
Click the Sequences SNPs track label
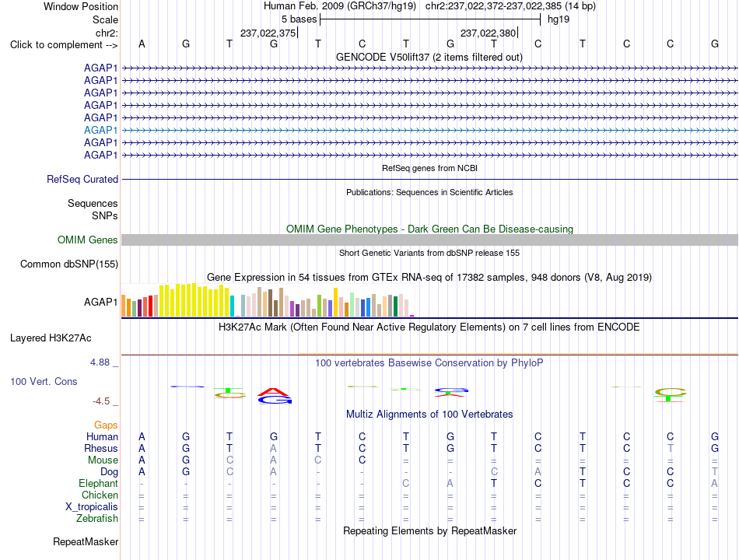(93, 210)
